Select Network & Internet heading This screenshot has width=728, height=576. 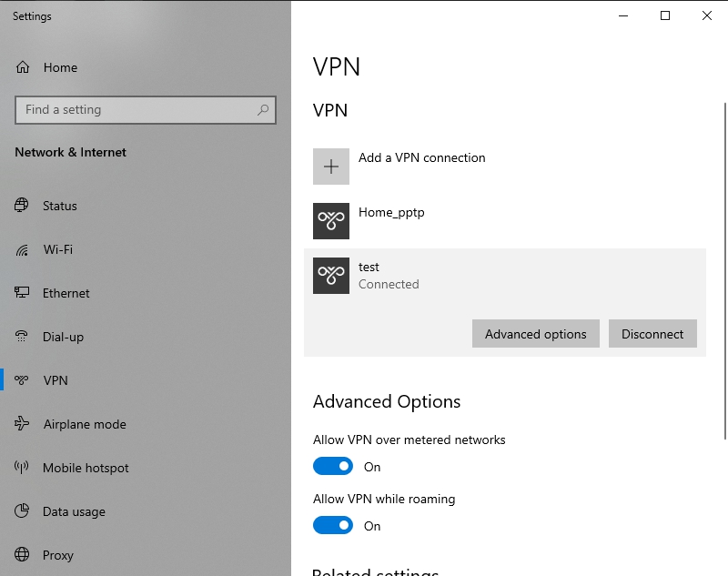pos(70,152)
